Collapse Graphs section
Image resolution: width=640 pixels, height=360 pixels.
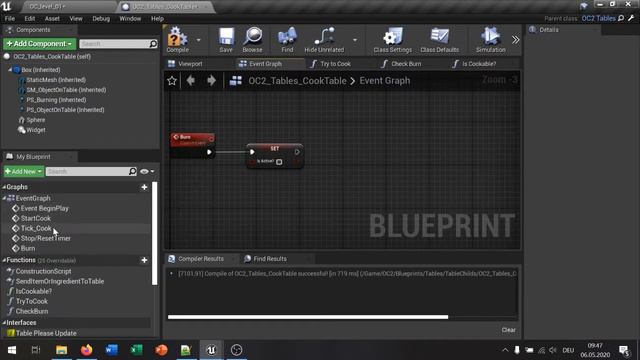[x=4, y=187]
